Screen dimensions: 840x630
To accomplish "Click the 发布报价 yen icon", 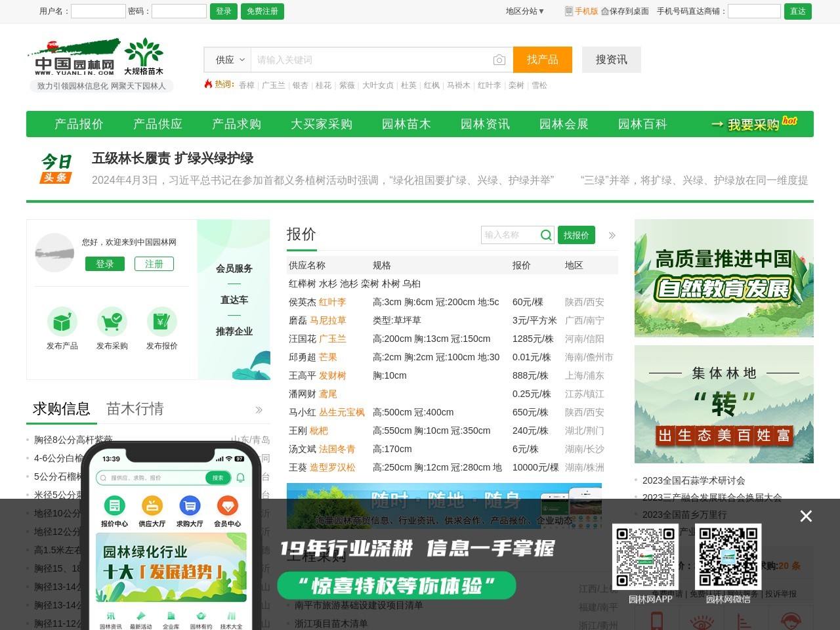I will (x=162, y=322).
